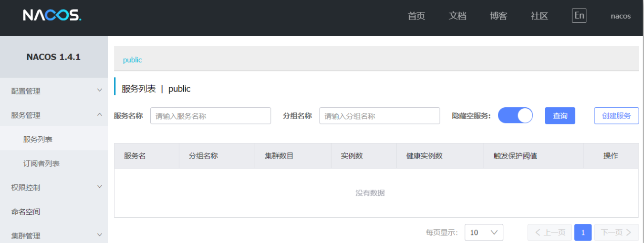Open 命名空间 in the sidebar
Image resolution: width=644 pixels, height=243 pixels.
pos(26,212)
